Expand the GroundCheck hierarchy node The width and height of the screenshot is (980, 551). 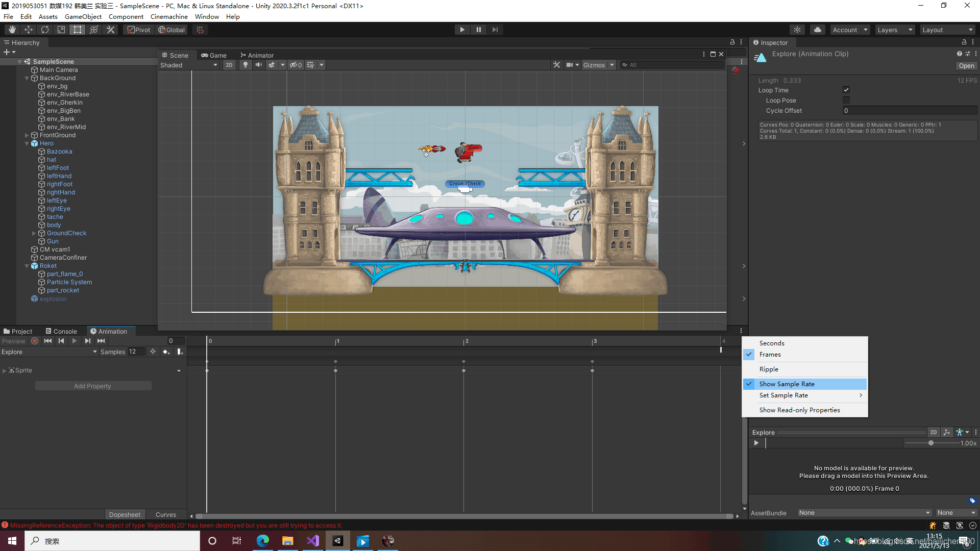pyautogui.click(x=34, y=233)
